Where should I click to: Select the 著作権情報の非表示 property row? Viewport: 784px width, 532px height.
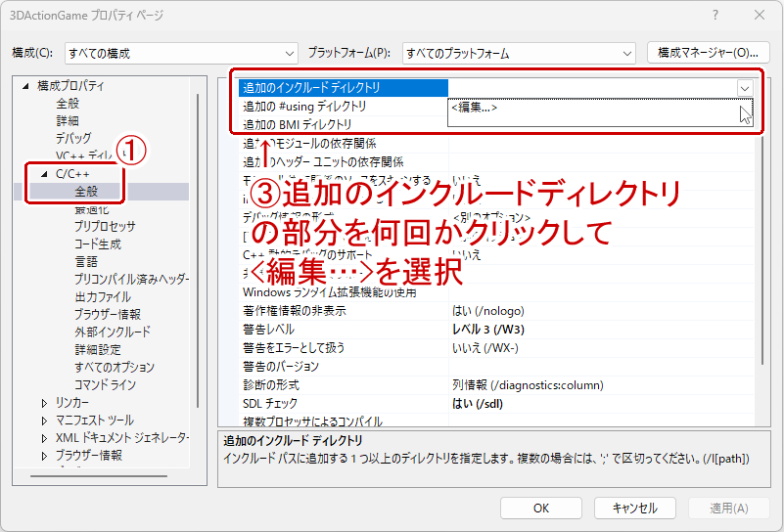pos(496,311)
